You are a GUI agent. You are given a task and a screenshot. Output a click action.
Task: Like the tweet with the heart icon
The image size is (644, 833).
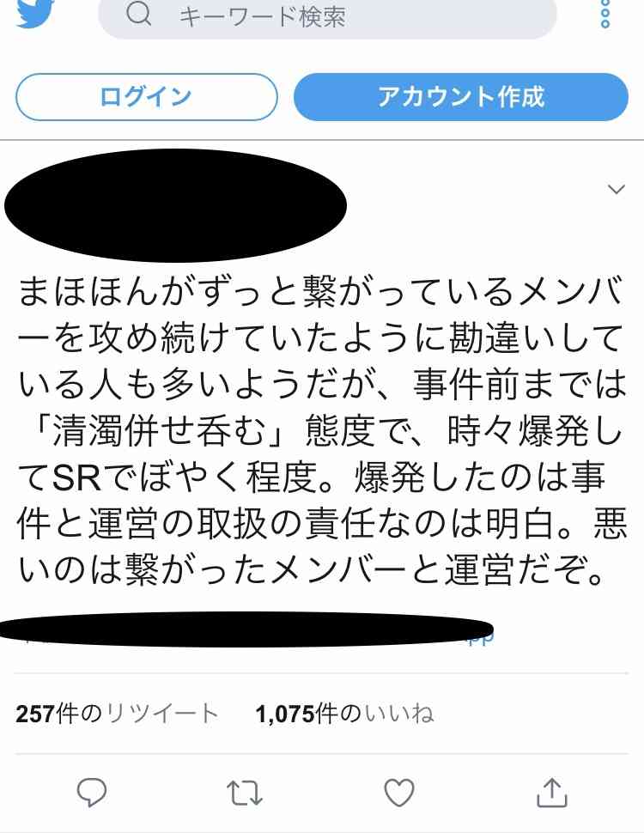point(399,793)
